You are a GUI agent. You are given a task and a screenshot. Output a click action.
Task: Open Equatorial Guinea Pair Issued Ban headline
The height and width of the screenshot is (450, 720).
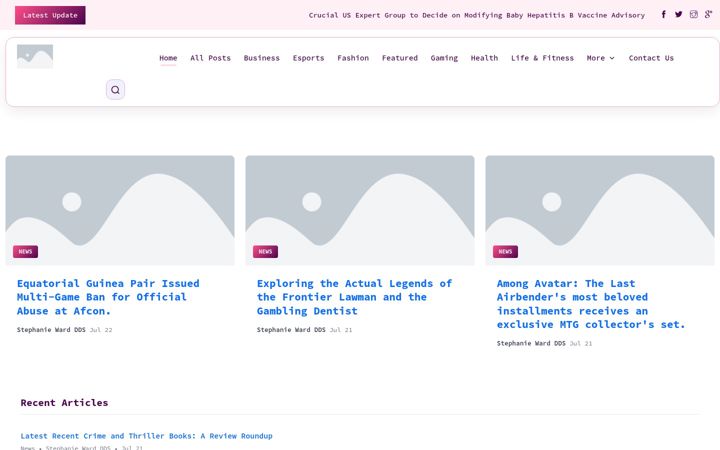tap(108, 297)
